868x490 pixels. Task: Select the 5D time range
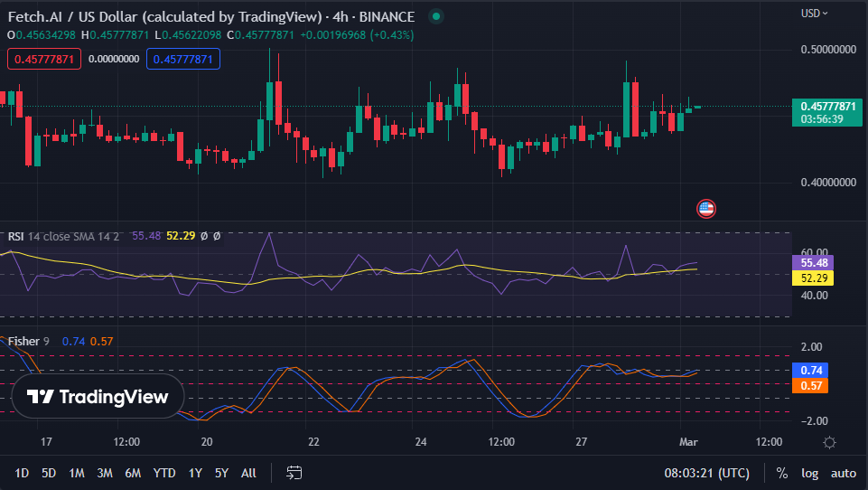coord(49,473)
